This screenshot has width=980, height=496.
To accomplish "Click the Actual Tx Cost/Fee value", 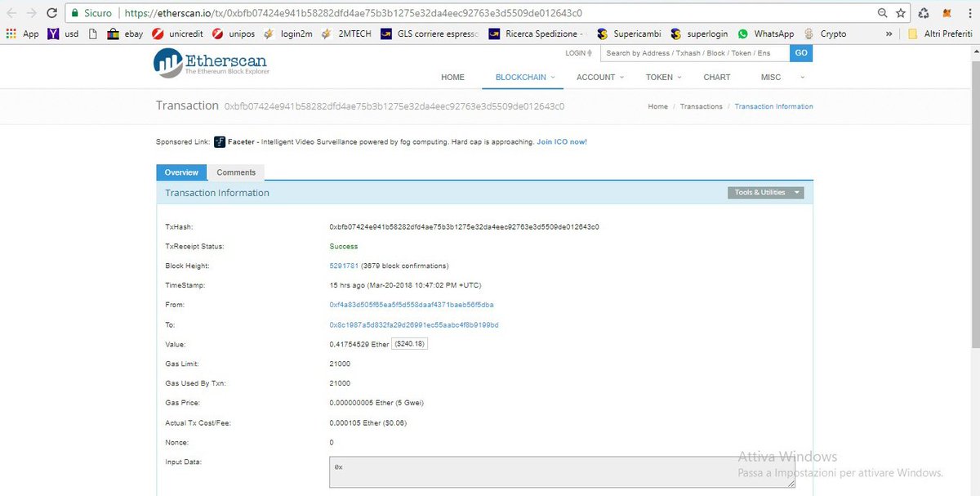I will point(368,423).
